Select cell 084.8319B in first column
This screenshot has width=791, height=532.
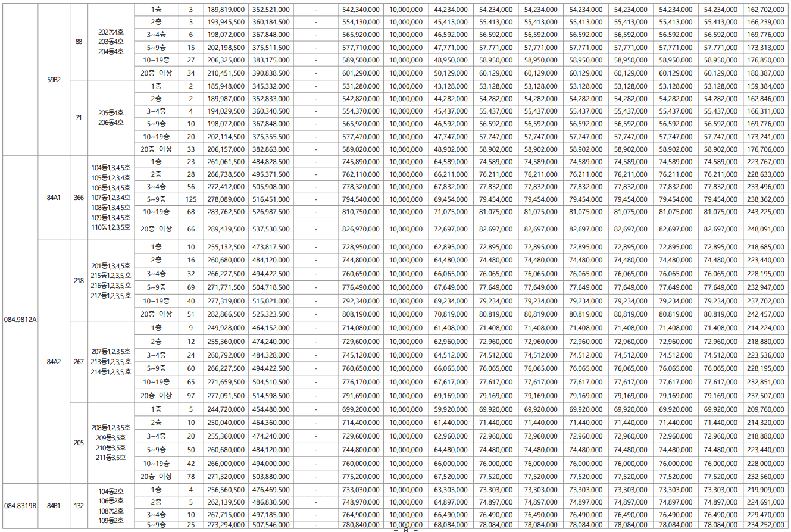tap(21, 505)
